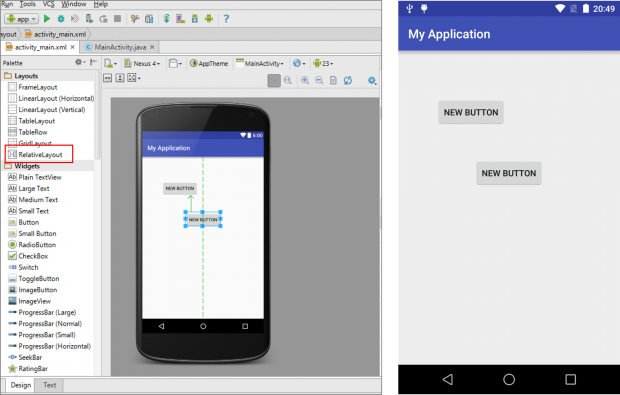Screen dimensions: 620x395
Task: Click the AppTheme button
Action: [209, 63]
